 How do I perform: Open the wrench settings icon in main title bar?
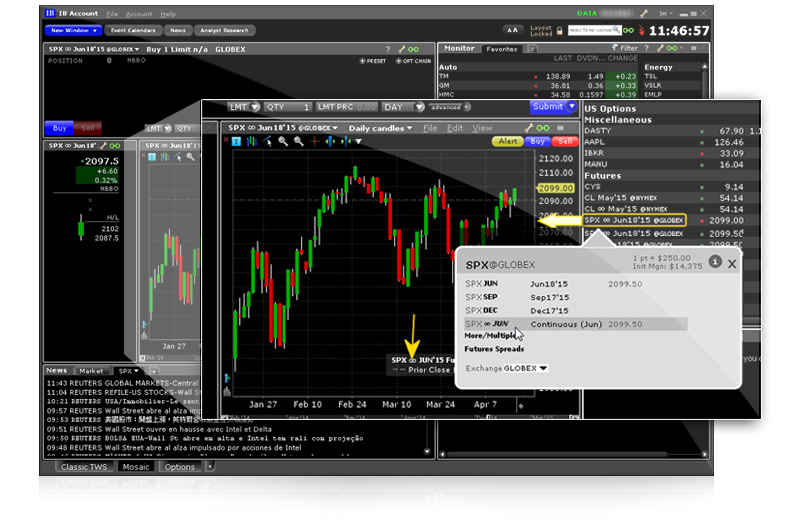click(x=643, y=13)
